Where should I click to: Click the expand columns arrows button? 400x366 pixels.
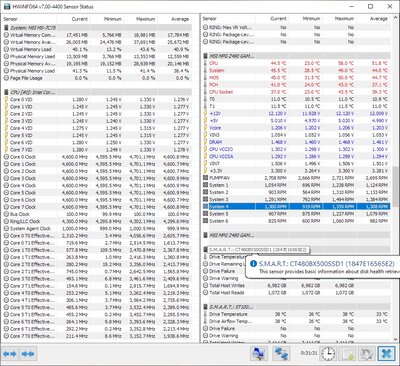[10, 354]
